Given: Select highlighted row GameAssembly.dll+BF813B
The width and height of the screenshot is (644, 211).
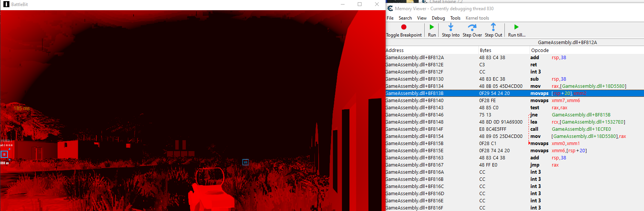Looking at the screenshot, I should pos(515,93).
